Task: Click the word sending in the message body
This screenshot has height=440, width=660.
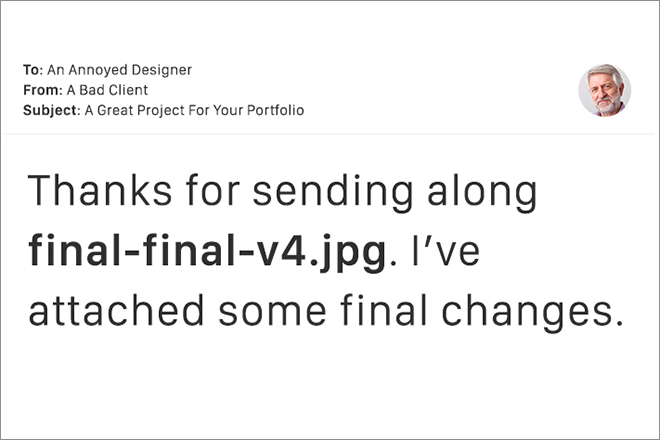Action: [x=333, y=192]
